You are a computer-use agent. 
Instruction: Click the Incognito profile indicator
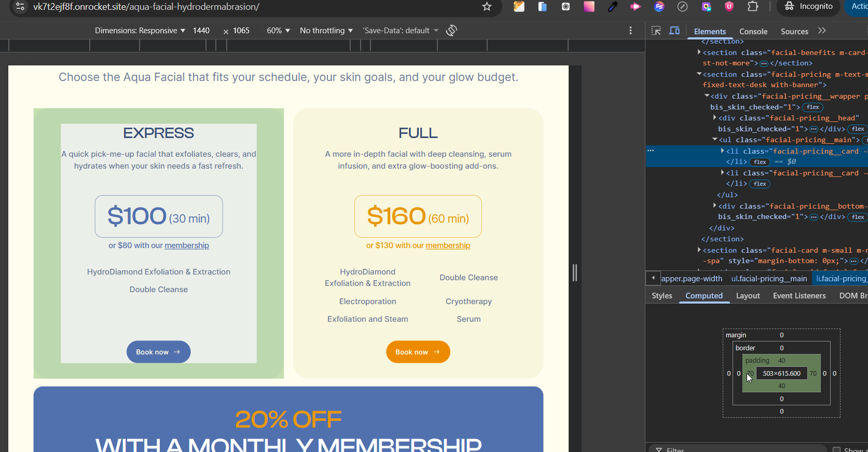[808, 6]
